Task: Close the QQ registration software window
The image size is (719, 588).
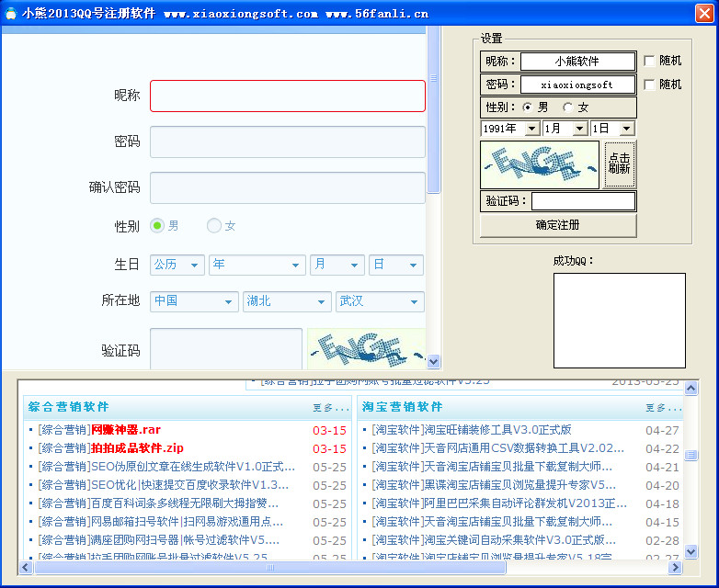Action: [704, 13]
